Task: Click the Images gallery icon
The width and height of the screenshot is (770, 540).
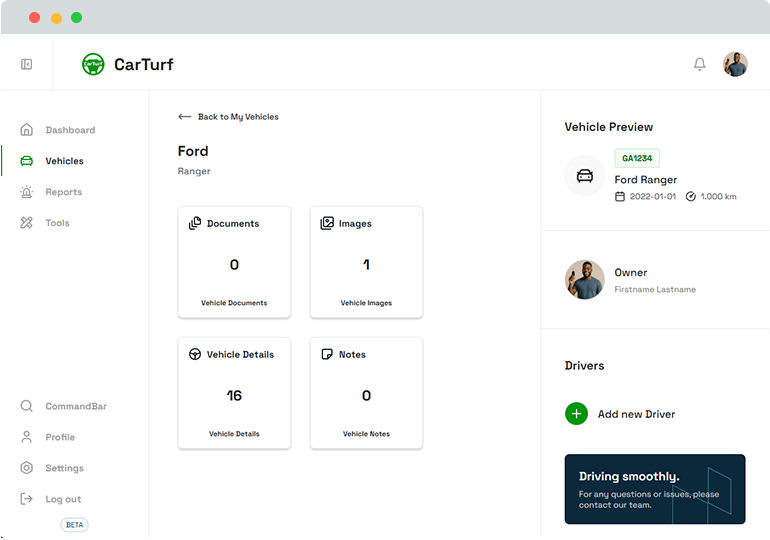Action: point(327,223)
